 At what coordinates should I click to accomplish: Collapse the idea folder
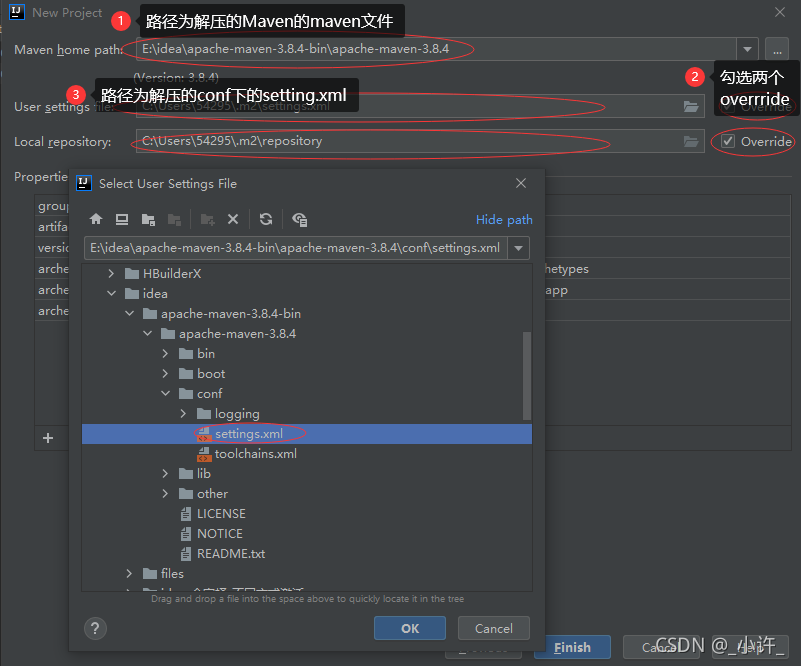click(x=111, y=294)
